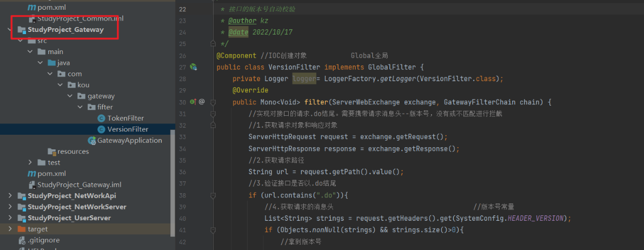The image size is (644, 250).
Task: Click the fifter package icon
Action: click(91, 107)
